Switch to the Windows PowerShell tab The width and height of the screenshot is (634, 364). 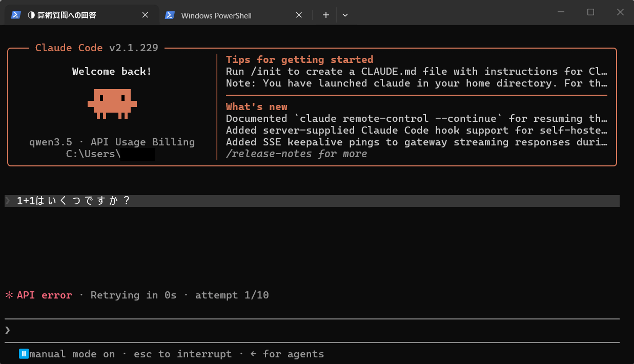[235, 15]
